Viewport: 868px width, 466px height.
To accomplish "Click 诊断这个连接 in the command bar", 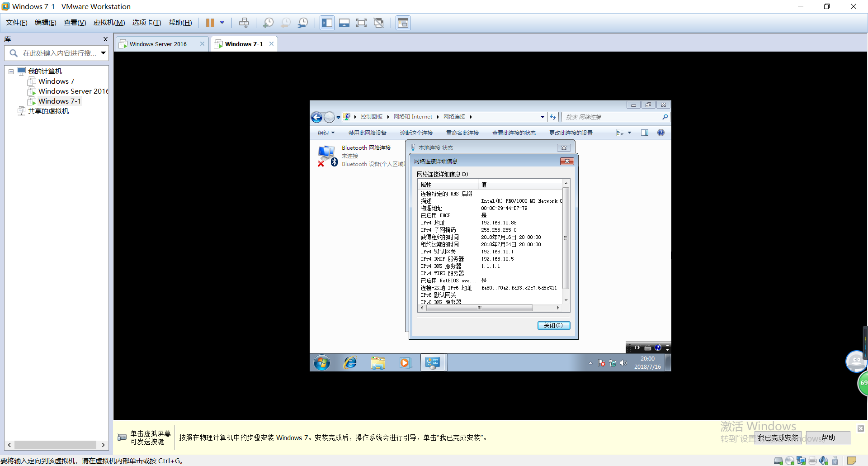I will 416,133.
